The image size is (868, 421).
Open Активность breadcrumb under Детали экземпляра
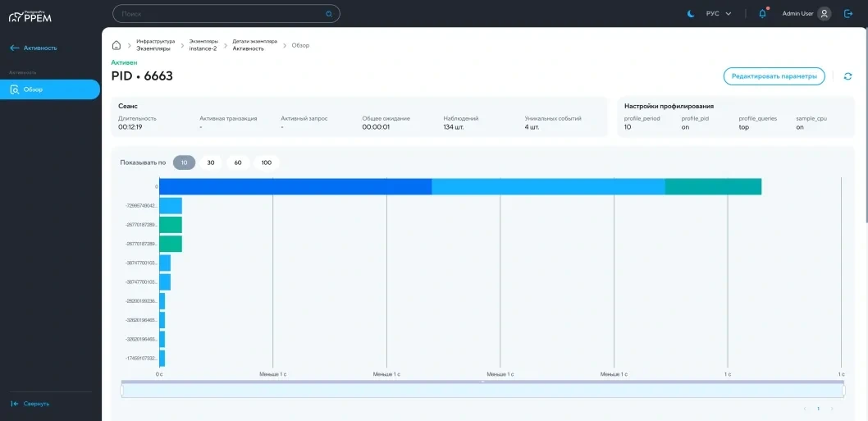(x=248, y=48)
